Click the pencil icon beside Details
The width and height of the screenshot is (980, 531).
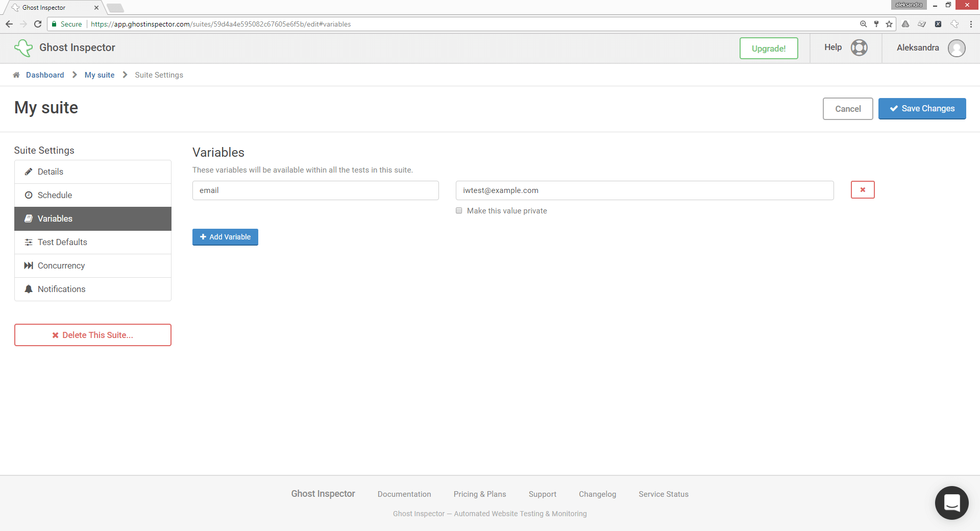[29, 172]
